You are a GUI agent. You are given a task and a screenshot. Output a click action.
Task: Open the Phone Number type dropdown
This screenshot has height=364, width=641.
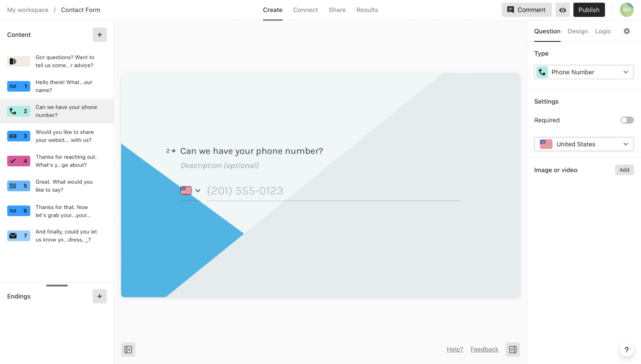coord(584,72)
